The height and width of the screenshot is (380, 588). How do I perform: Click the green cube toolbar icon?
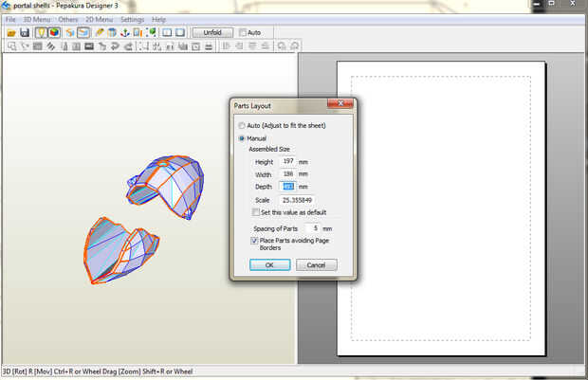coord(152,33)
